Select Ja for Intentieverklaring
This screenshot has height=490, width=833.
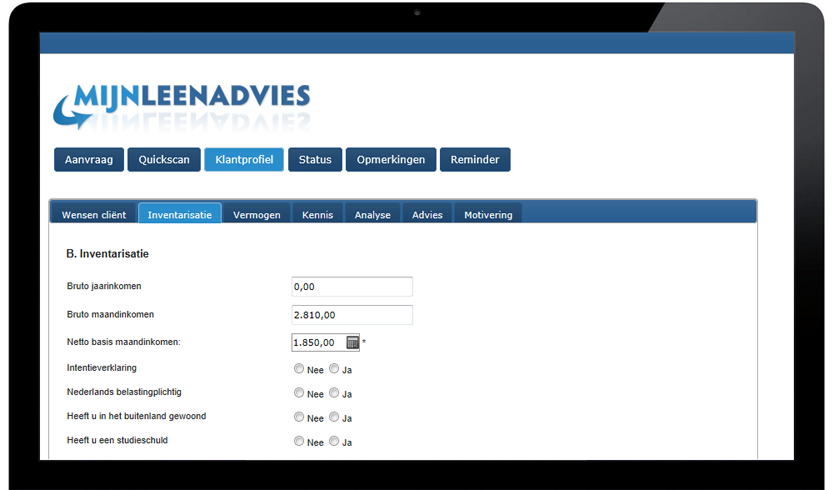tap(334, 369)
